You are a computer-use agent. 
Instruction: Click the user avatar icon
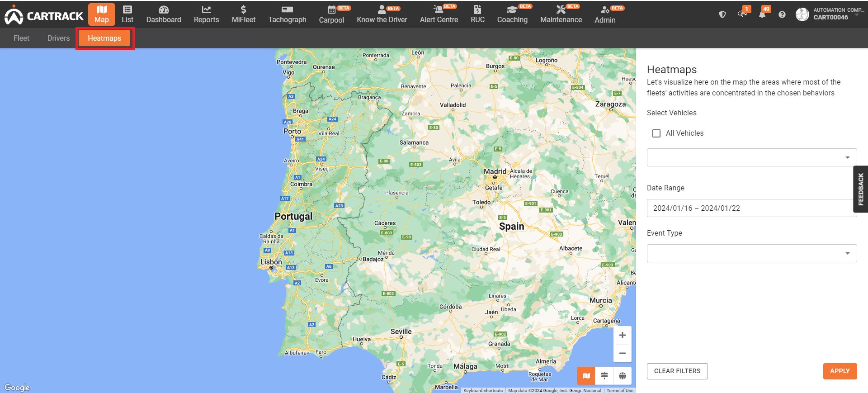click(x=802, y=14)
